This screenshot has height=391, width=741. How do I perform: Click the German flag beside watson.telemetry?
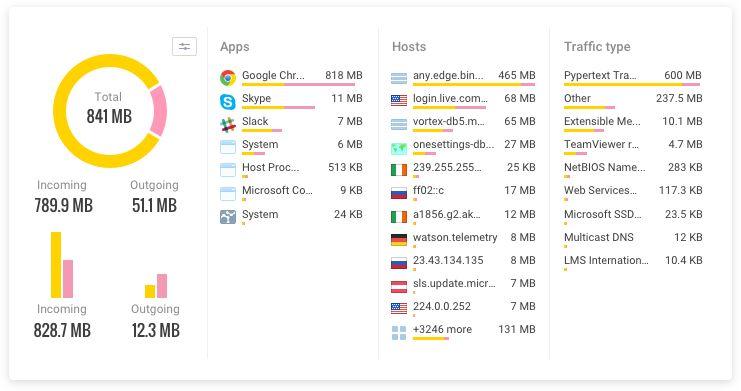(399, 239)
